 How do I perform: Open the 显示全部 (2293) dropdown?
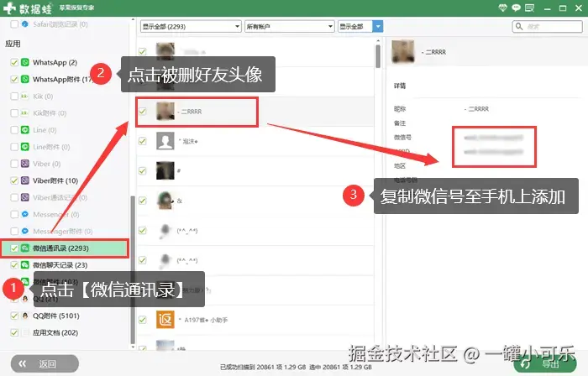pyautogui.click(x=191, y=26)
